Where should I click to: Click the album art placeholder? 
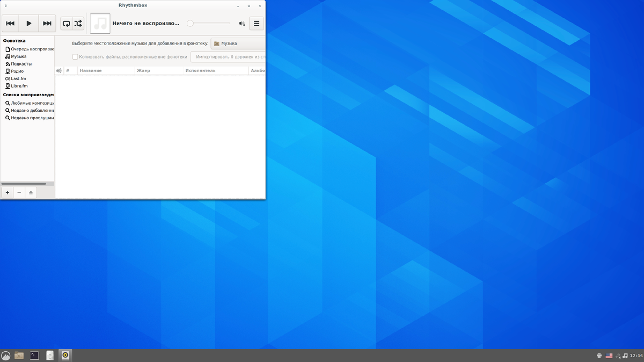click(100, 24)
